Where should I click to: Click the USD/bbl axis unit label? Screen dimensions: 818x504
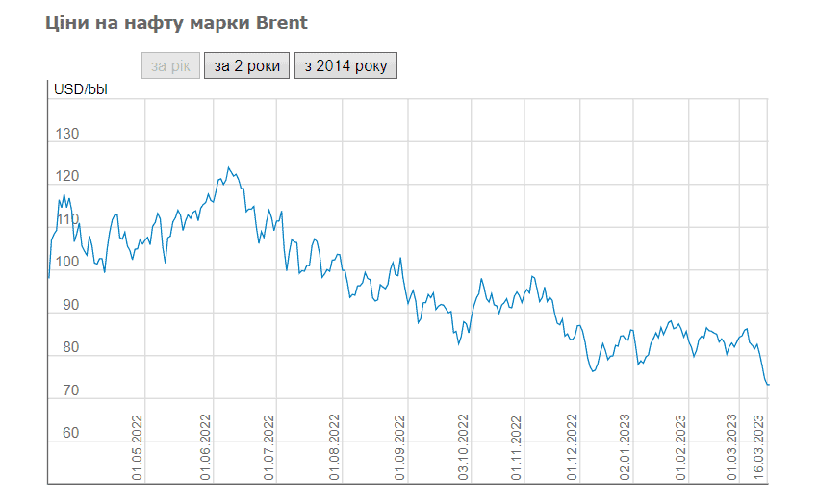coord(82,89)
